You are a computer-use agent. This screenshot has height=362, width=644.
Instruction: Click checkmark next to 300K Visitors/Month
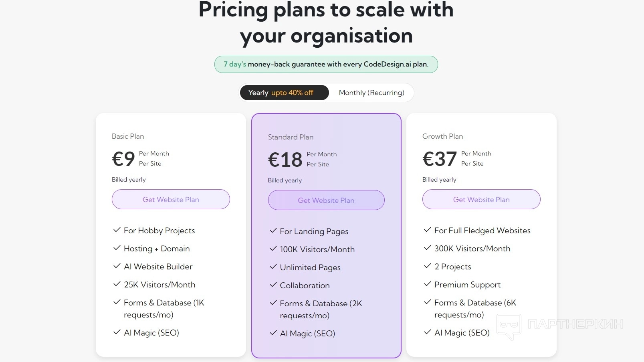(428, 248)
